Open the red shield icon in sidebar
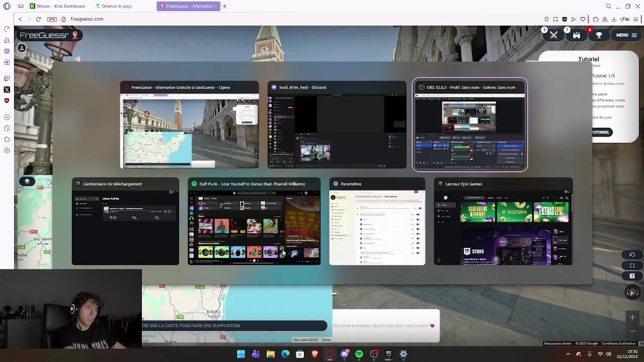Viewport: 644px width, 362px height. coord(7,101)
